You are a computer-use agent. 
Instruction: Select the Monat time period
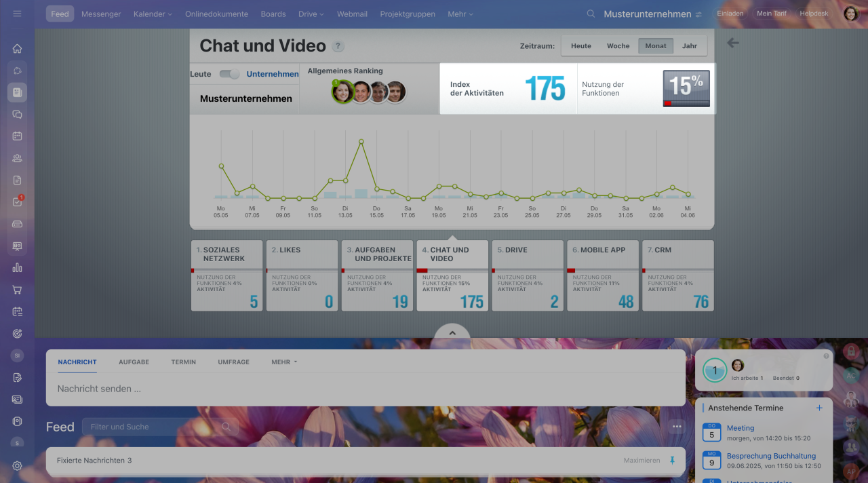click(x=656, y=46)
